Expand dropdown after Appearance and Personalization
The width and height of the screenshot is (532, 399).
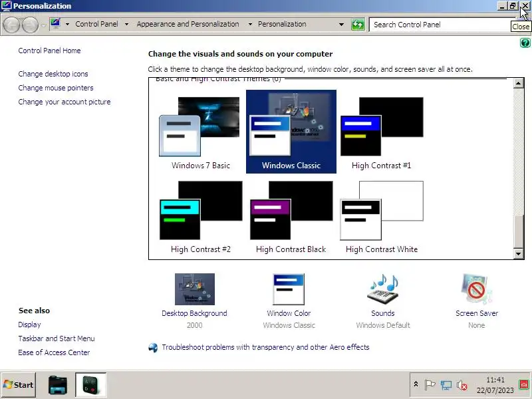(x=250, y=25)
